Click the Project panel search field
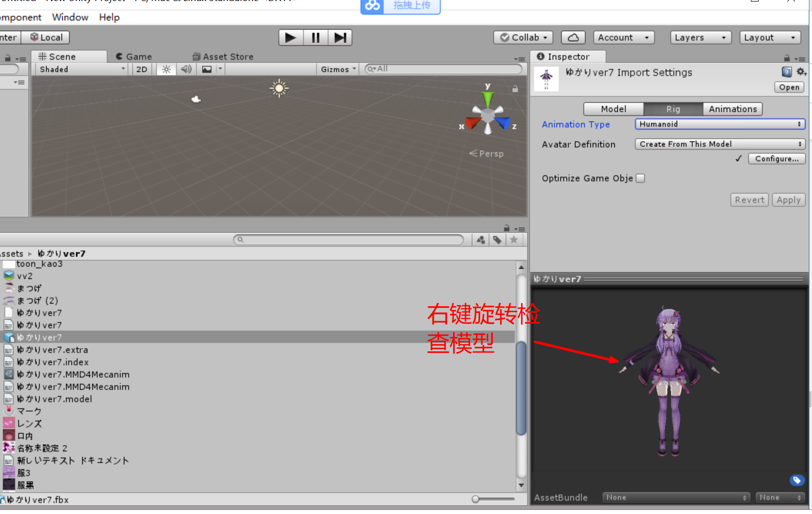812x514 pixels. 349,240
